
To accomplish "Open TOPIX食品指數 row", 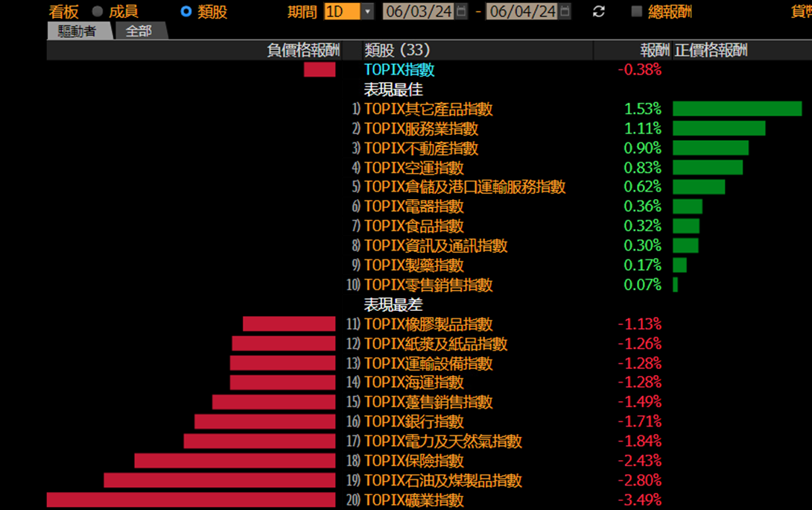I will click(x=413, y=227).
